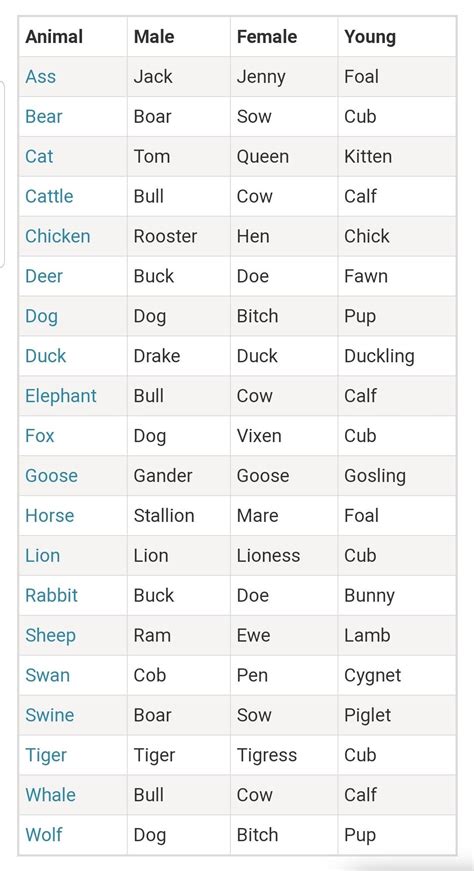This screenshot has height=871, width=474.
Task: Open the Ass animal link
Action: point(41,77)
